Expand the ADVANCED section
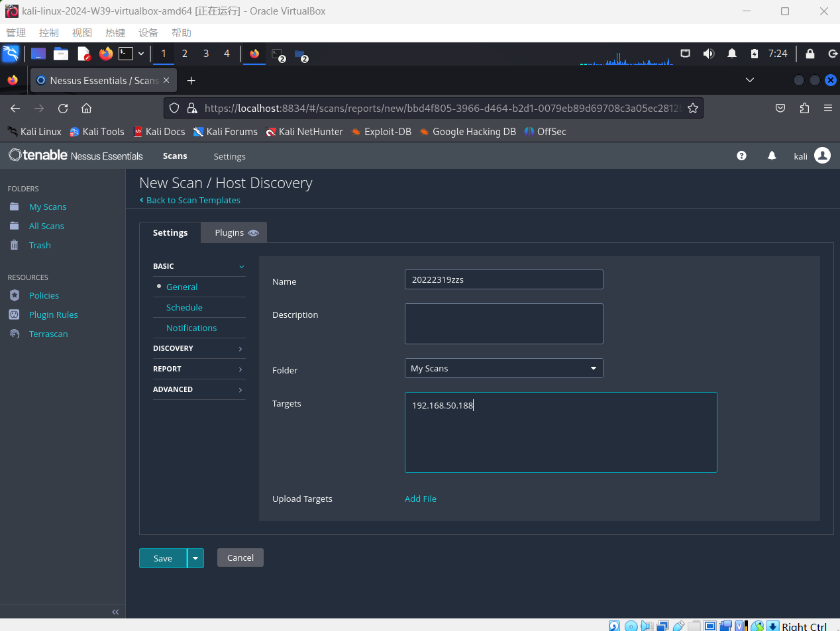Screen dimensions: 840x631 point(199,389)
